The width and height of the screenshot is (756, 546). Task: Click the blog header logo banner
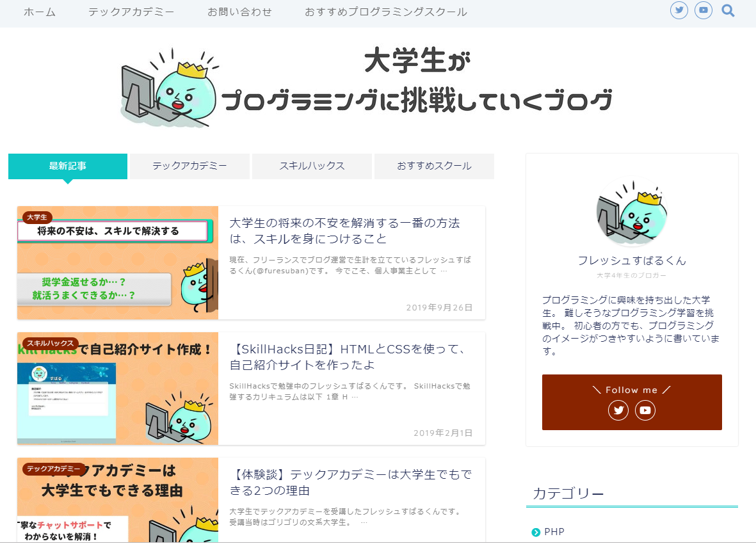coord(366,87)
